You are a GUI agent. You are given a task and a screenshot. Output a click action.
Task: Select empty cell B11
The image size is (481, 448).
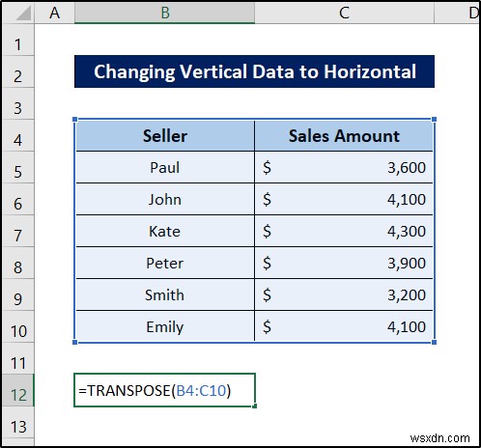pyautogui.click(x=164, y=358)
